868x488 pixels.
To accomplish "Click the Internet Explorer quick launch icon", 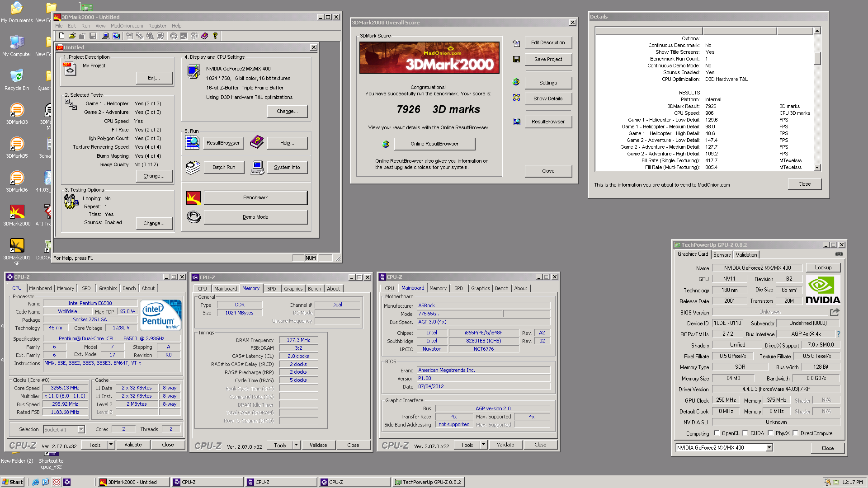I will 35,482.
